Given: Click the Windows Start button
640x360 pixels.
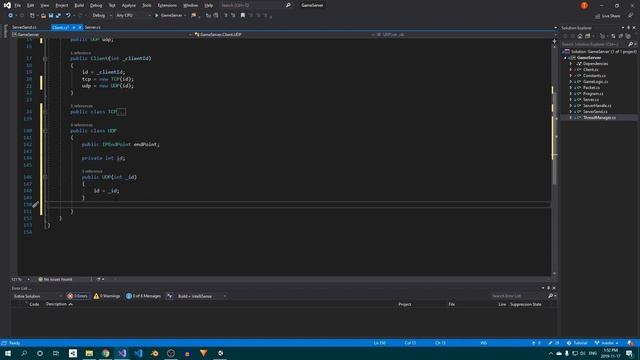Looking at the screenshot, I should pos(8,353).
